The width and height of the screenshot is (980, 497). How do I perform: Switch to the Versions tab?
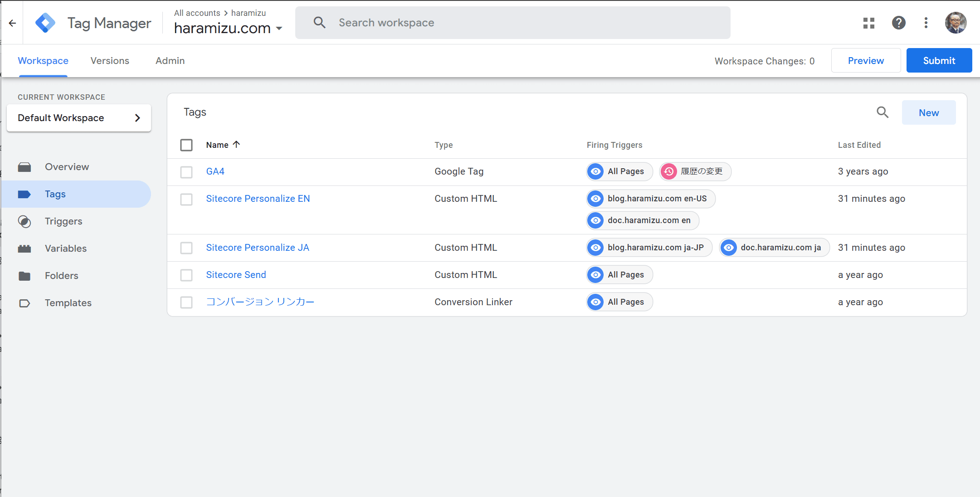(x=110, y=61)
